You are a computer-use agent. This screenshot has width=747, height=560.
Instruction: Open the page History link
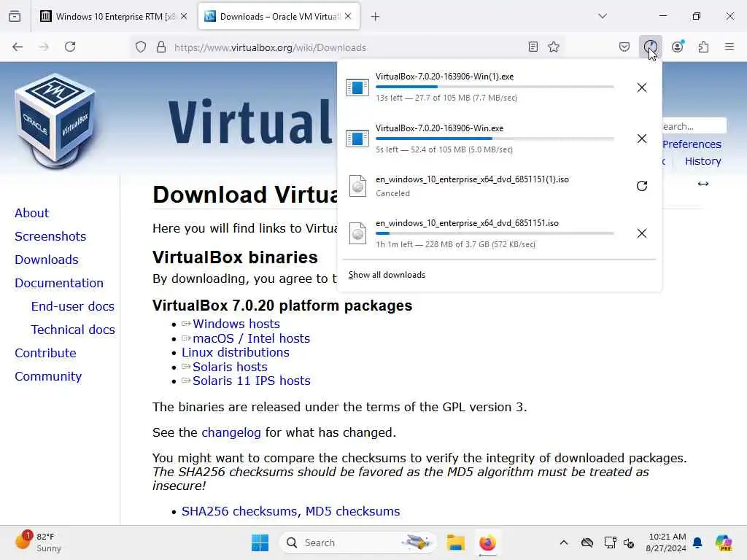pos(703,161)
